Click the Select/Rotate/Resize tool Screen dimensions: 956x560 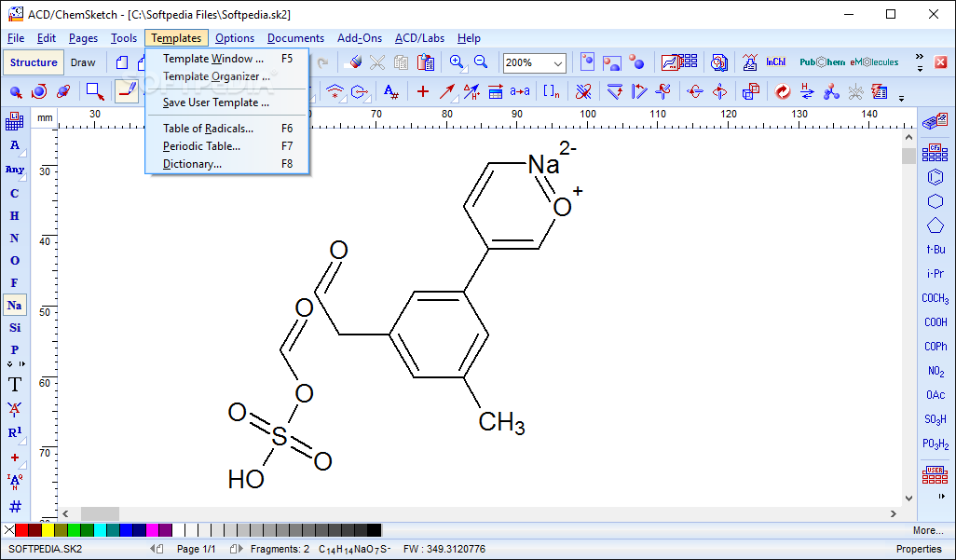[x=39, y=91]
